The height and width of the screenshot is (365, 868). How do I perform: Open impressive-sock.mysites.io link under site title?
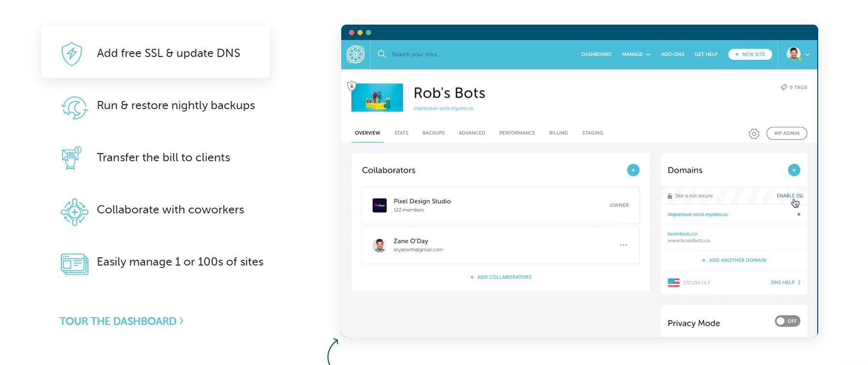coord(443,108)
